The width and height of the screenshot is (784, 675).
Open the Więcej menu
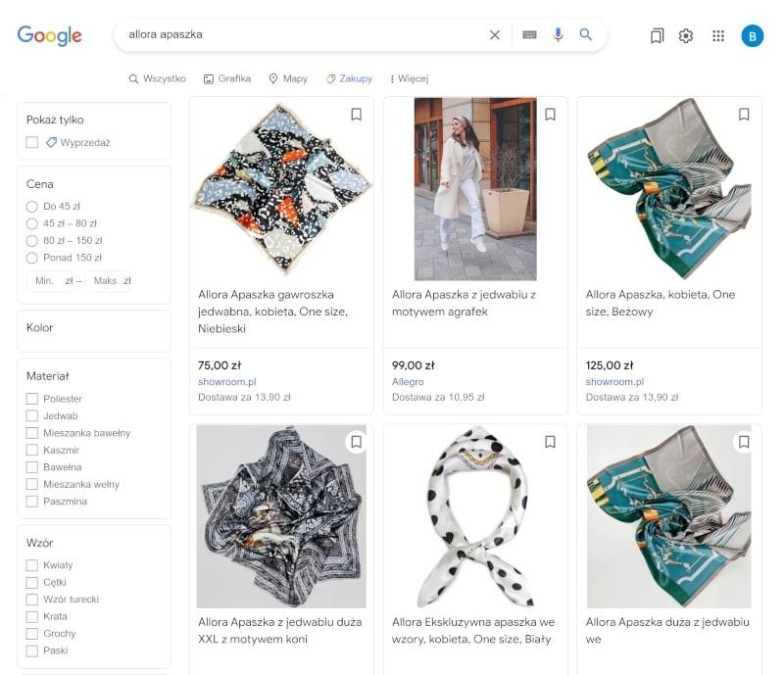409,78
